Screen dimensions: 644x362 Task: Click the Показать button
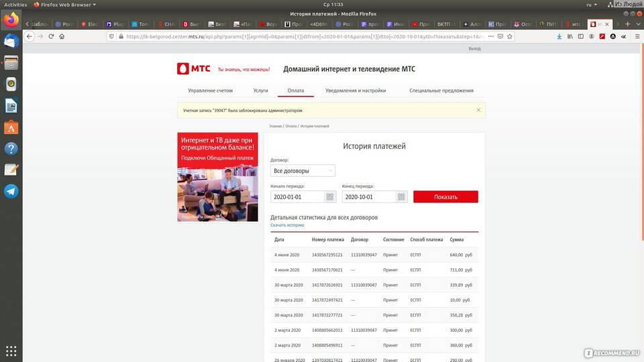(445, 196)
